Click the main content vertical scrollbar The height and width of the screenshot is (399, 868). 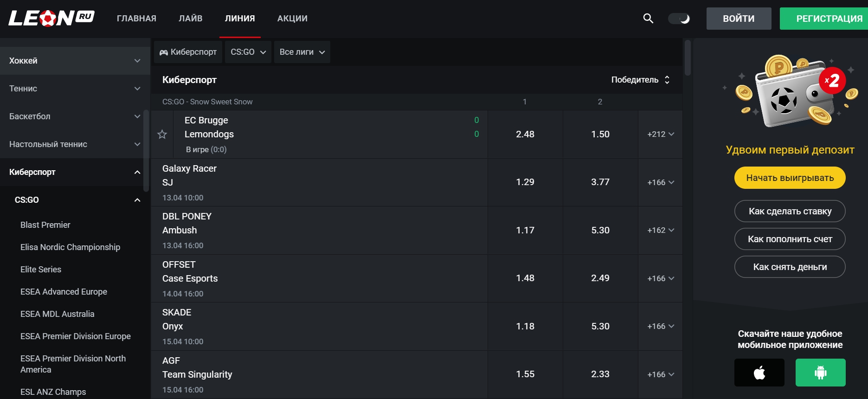688,58
